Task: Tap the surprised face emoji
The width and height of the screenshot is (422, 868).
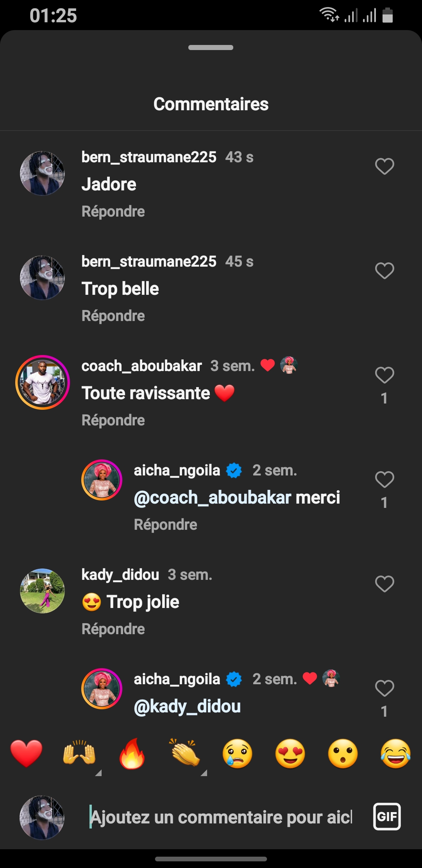Action: coord(343,753)
